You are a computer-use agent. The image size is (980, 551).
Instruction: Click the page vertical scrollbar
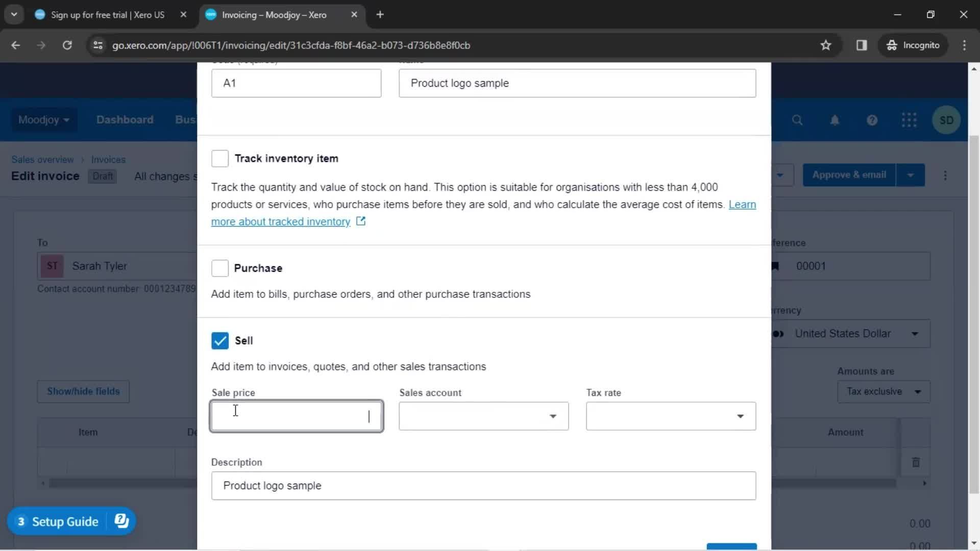974,314
